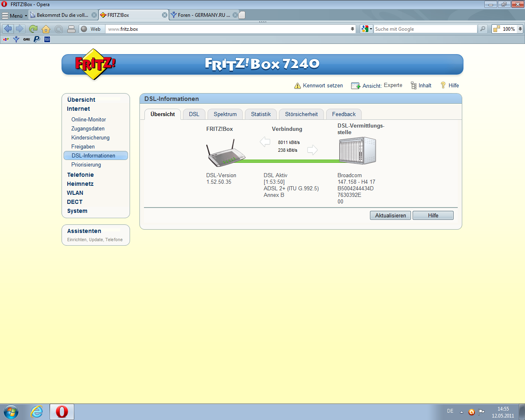Click the Kennwort setzen warning icon
The width and height of the screenshot is (525, 420).
297,86
